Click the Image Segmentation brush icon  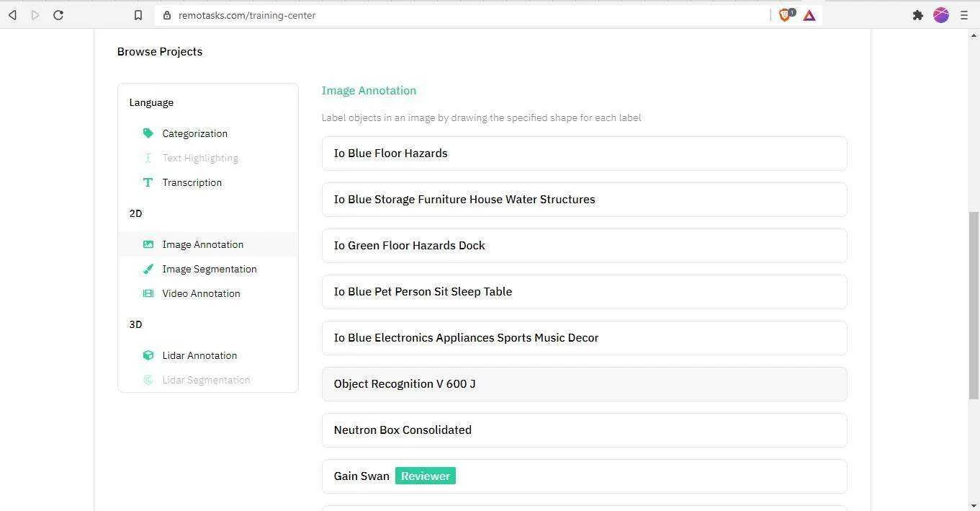point(148,269)
